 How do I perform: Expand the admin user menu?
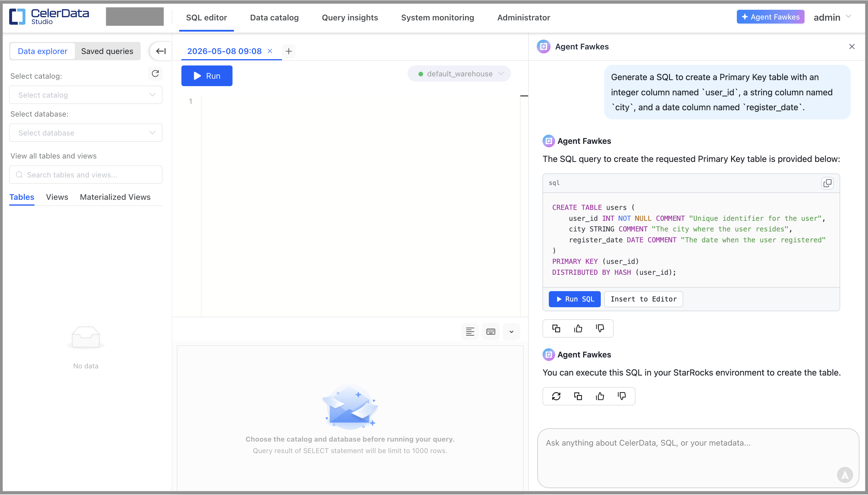832,17
